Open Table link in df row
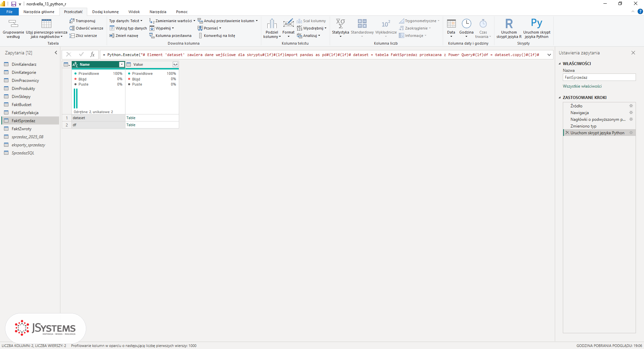The image size is (644, 349). tap(131, 125)
